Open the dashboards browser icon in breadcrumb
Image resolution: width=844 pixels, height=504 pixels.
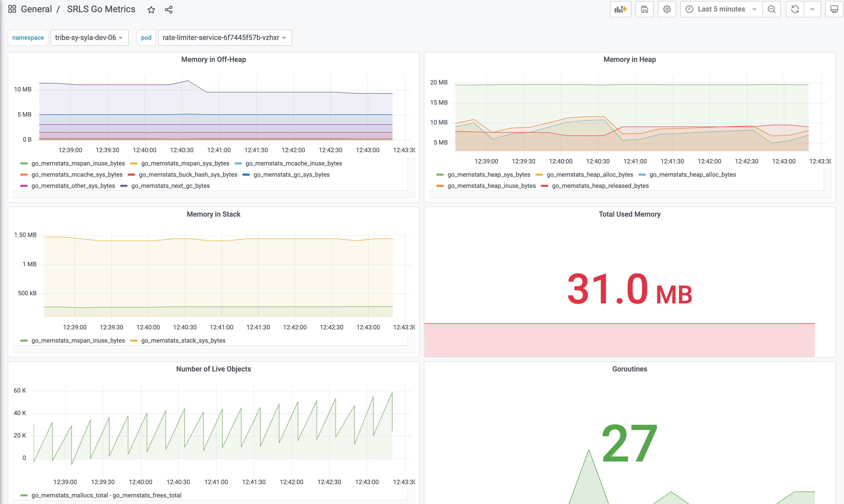tap(12, 9)
